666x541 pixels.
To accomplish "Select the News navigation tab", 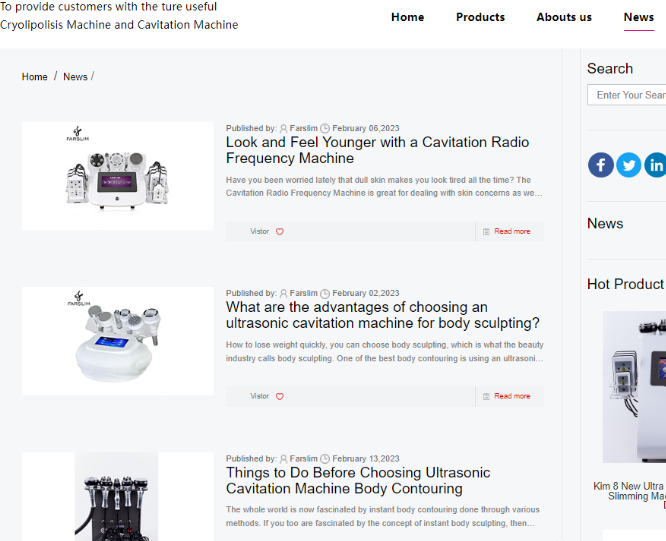I will coord(638,17).
